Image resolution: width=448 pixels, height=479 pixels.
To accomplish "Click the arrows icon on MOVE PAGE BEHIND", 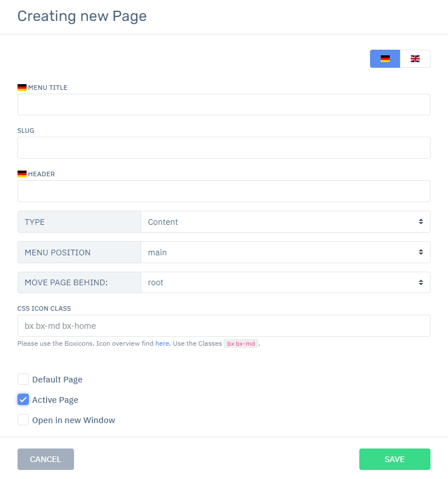I will click(x=421, y=282).
